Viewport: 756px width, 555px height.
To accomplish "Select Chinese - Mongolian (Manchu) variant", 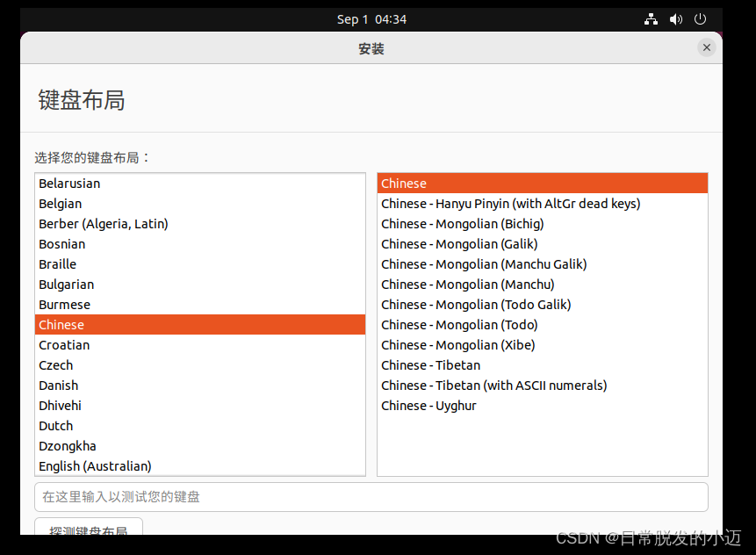I will [543, 285].
